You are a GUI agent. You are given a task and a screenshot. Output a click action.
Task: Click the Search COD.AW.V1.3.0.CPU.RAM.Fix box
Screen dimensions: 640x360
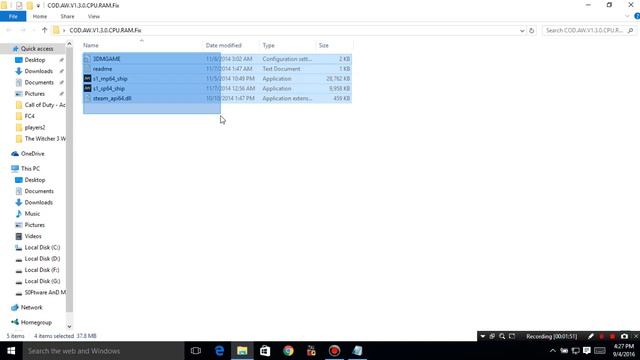coord(589,30)
